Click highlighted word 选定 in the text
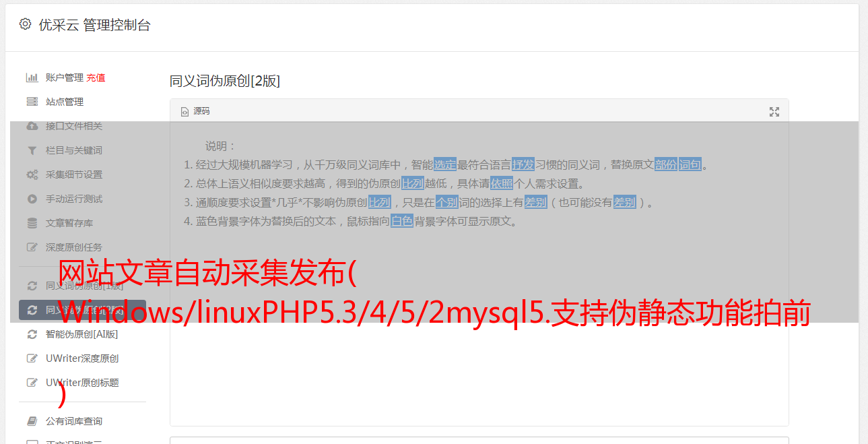The image size is (868, 444). 445,164
